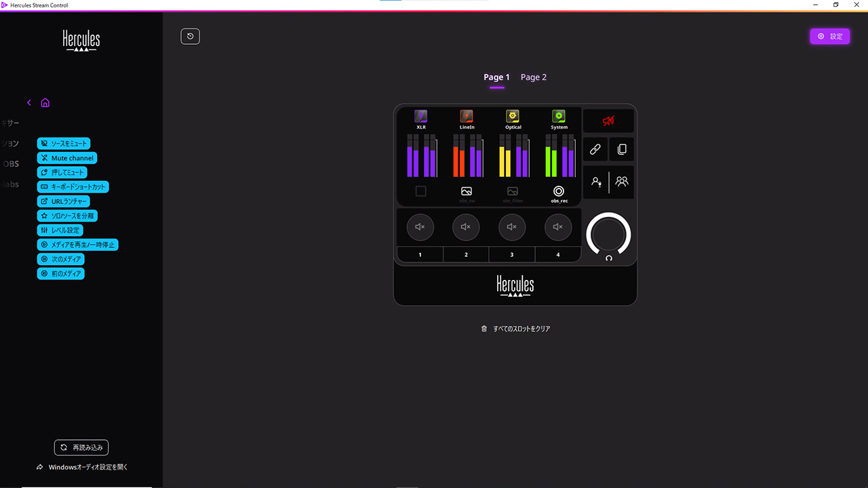Screen dimensions: 868x488
Task: Click the OBS category in the sidebar
Action: click(11, 164)
